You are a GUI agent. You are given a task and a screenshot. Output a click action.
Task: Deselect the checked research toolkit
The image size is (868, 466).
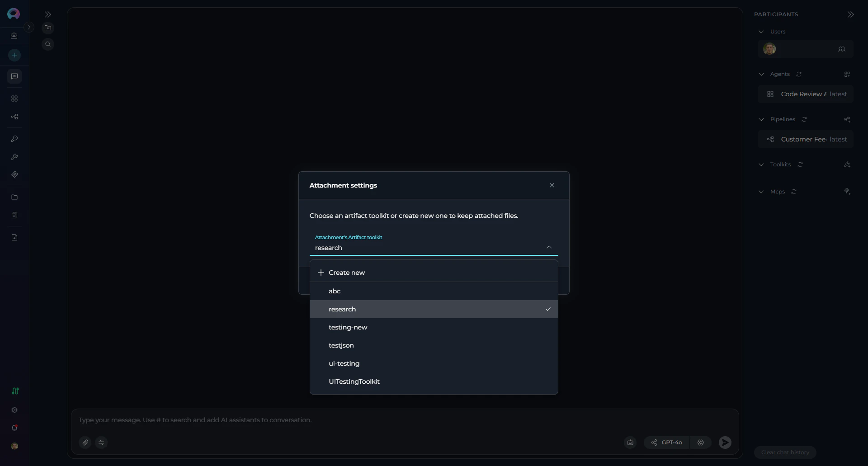click(434, 309)
